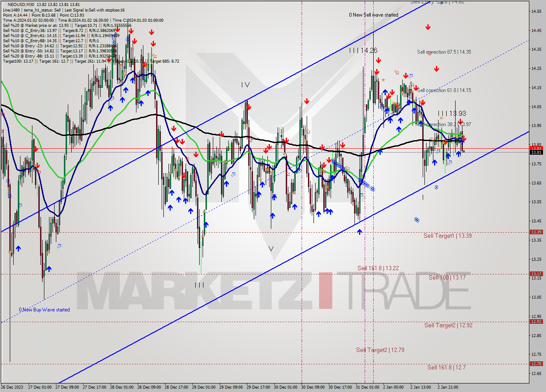Click the 13.05 price axis value
This screenshot has height=392, width=546.
coord(536,297)
